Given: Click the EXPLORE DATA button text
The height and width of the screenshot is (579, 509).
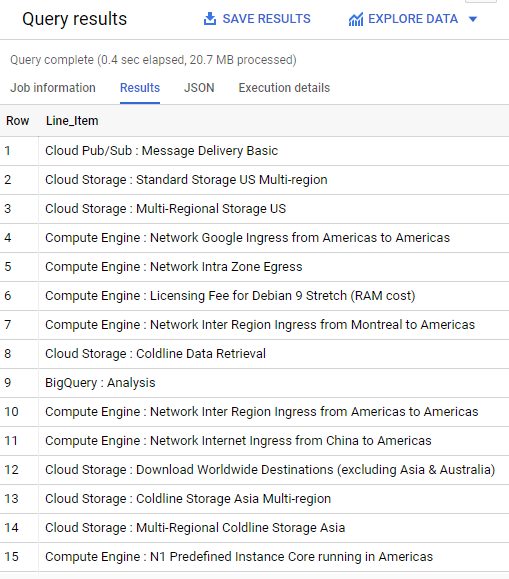Looking at the screenshot, I should click(413, 19).
